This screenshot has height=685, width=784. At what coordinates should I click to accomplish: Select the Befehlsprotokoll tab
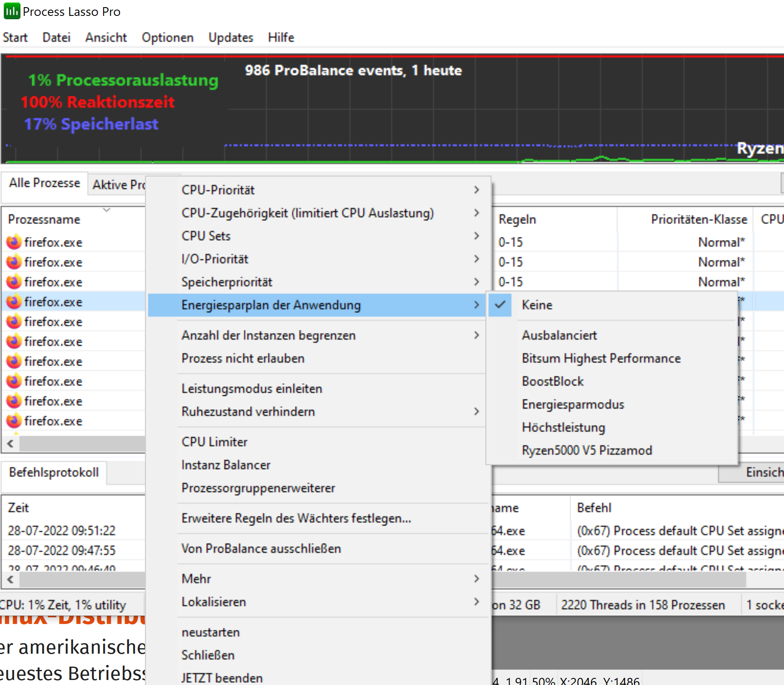coord(54,472)
